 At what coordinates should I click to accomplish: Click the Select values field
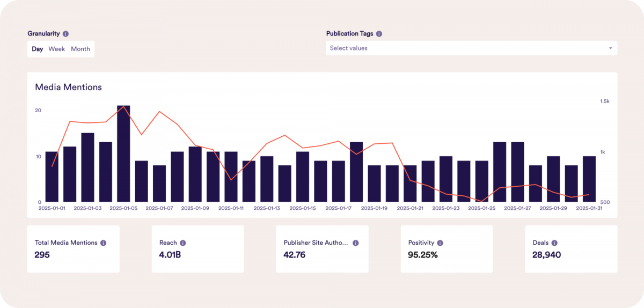pyautogui.click(x=462, y=48)
